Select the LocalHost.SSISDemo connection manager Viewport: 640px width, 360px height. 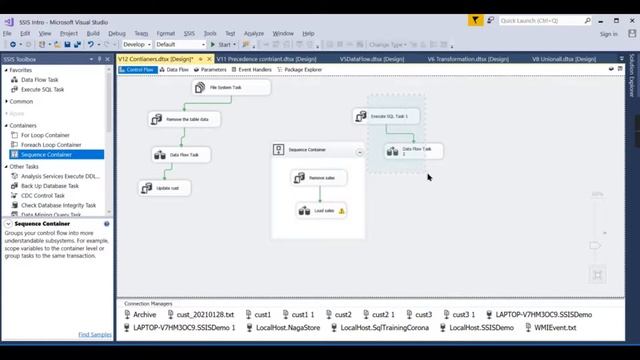coord(477,328)
